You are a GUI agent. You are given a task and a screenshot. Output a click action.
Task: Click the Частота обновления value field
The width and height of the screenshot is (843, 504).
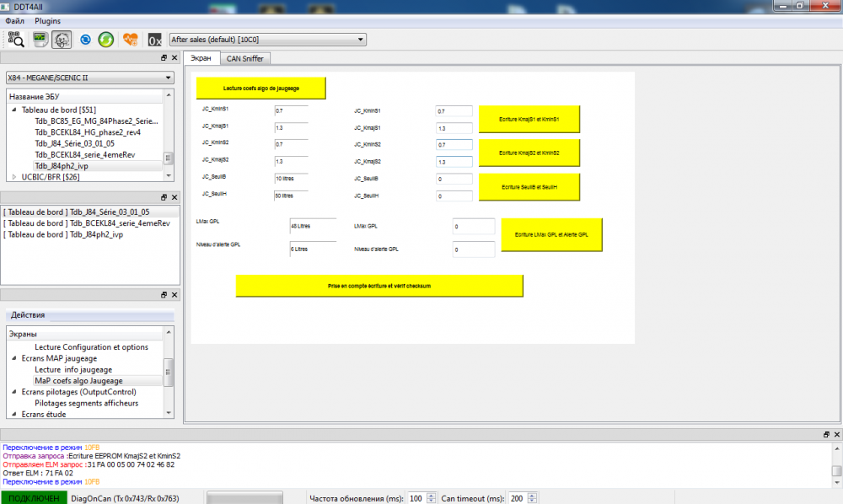(x=416, y=498)
